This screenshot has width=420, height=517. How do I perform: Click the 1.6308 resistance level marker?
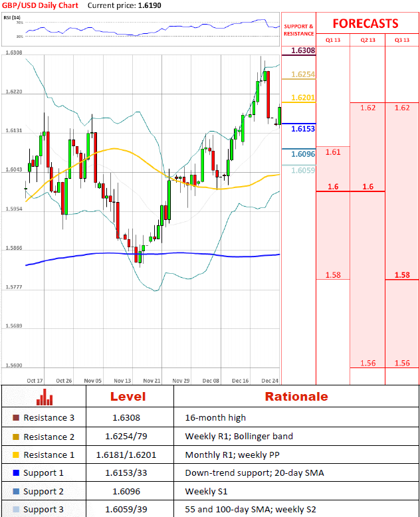coord(303,51)
